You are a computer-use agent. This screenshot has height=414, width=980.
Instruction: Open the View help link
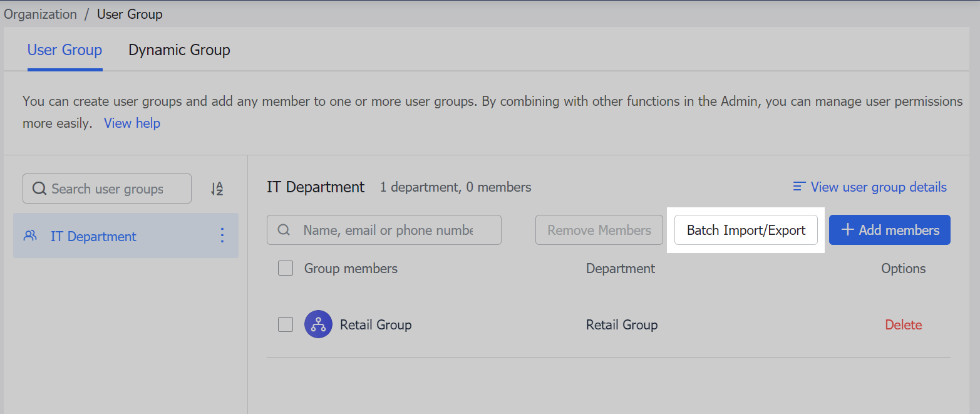tap(132, 123)
